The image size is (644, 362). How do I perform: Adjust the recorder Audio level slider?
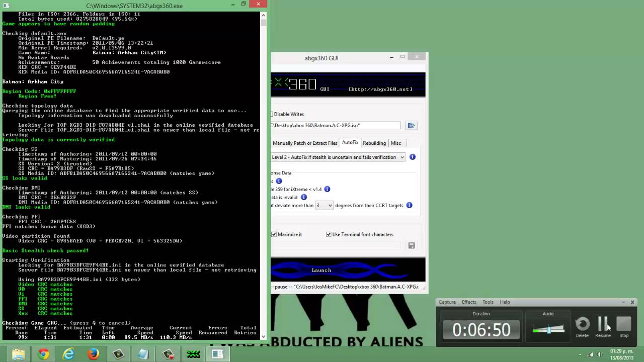click(x=548, y=329)
